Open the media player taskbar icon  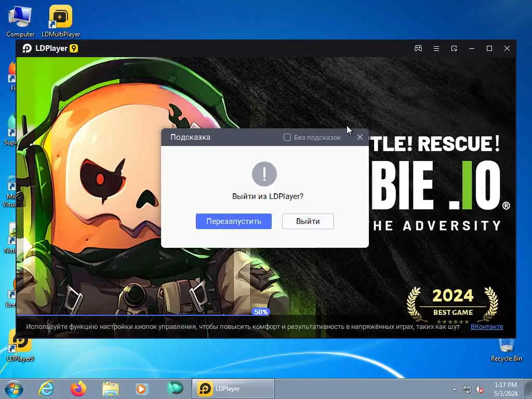141,389
